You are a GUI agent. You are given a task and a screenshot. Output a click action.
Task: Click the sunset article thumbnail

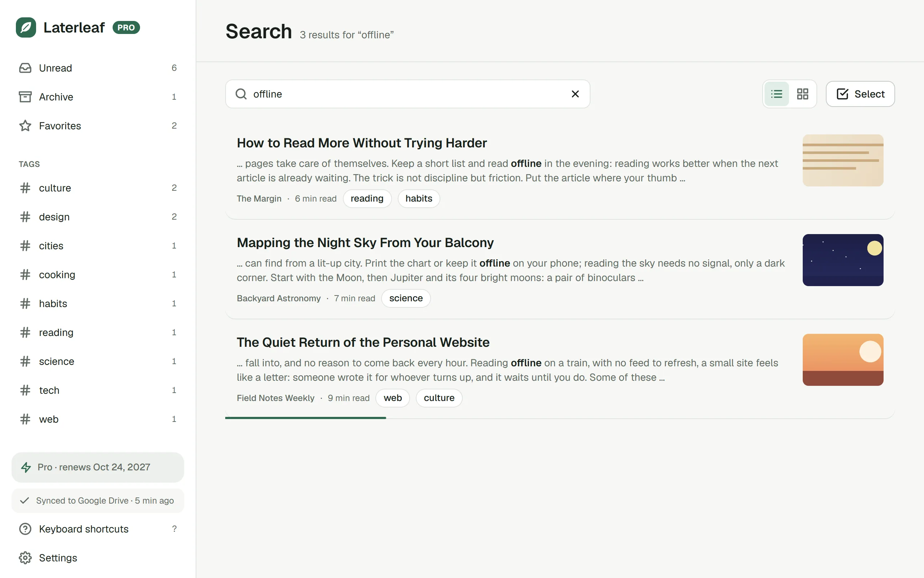pyautogui.click(x=843, y=360)
